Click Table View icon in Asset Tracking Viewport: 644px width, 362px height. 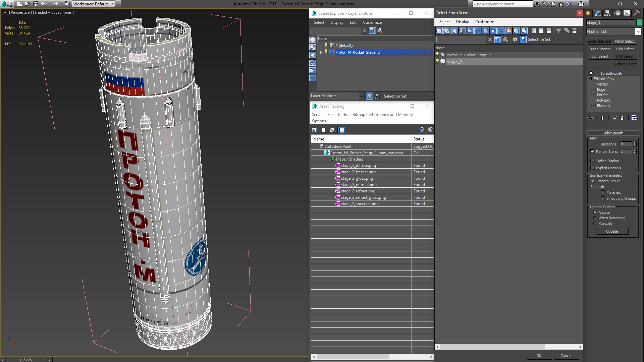pos(341,130)
